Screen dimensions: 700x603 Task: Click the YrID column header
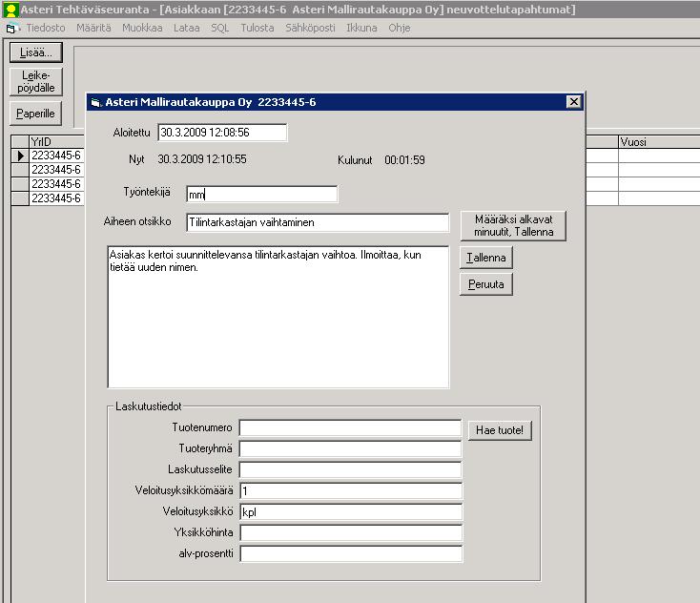click(x=56, y=141)
